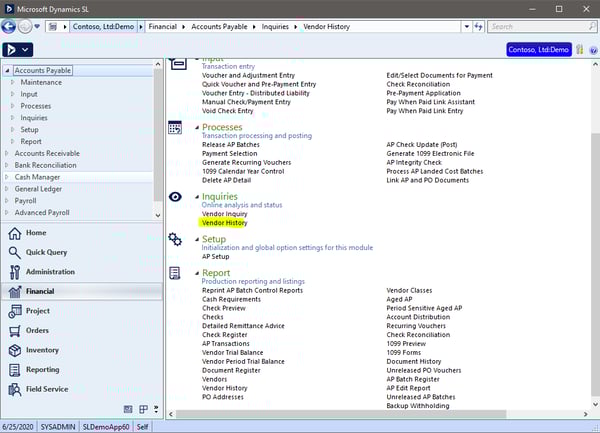Click the Home house icon

pos(15,233)
